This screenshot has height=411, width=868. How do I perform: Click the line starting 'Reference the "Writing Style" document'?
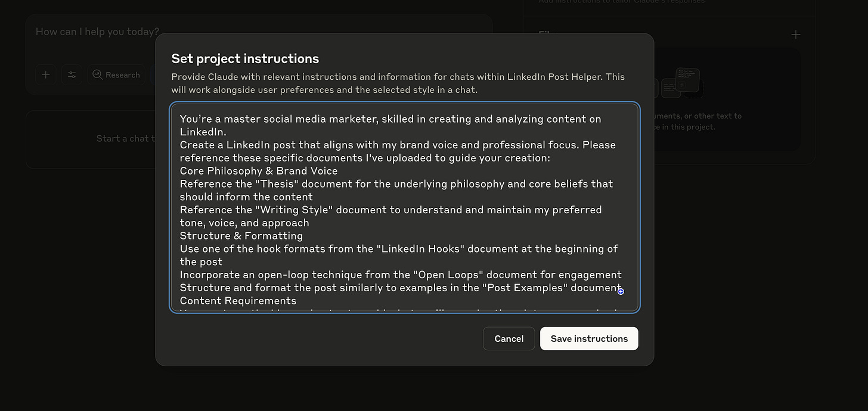click(390, 216)
